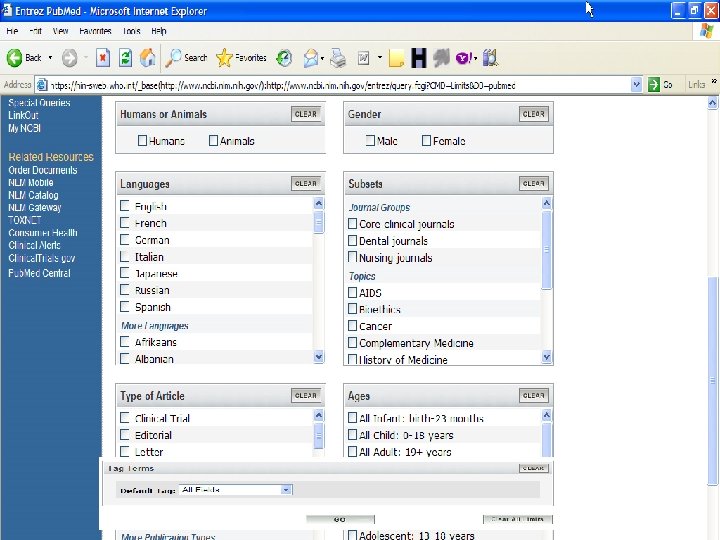Screen dimensions: 720x540
Task: Click the black H toolbar icon
Action: [x=419, y=58]
